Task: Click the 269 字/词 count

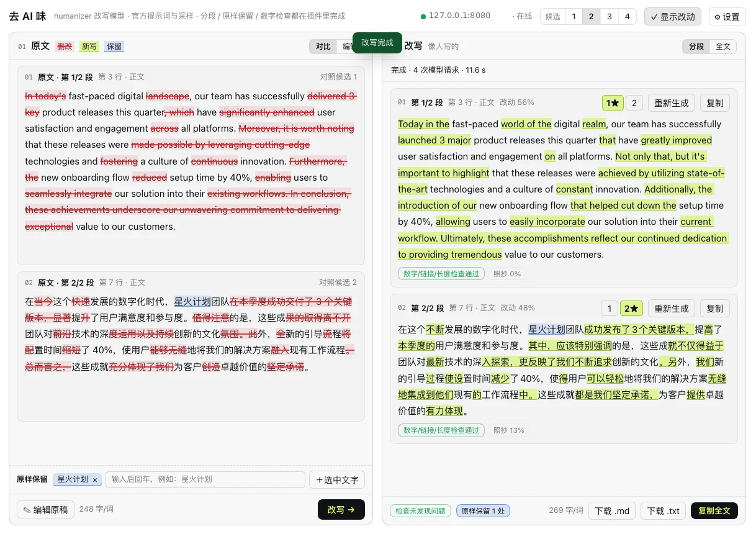Action: point(566,510)
